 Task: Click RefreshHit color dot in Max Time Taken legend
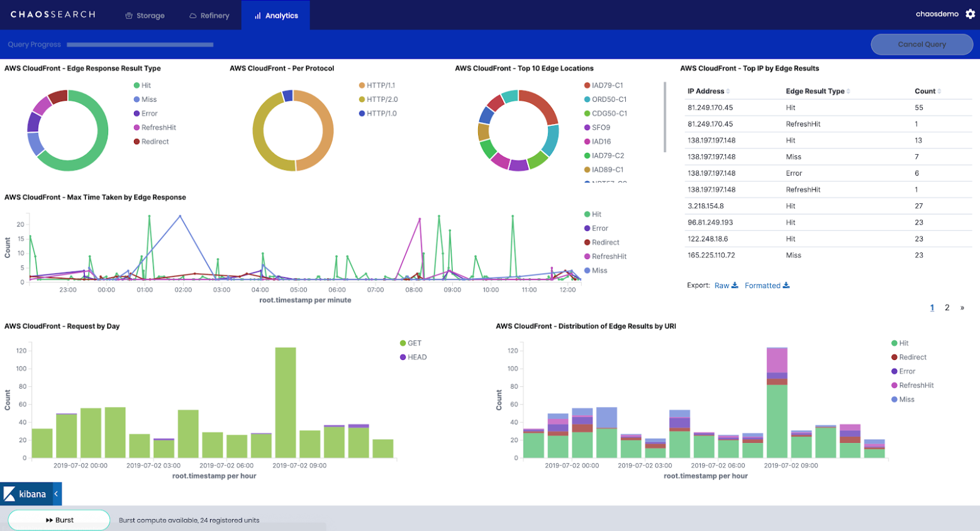(587, 257)
